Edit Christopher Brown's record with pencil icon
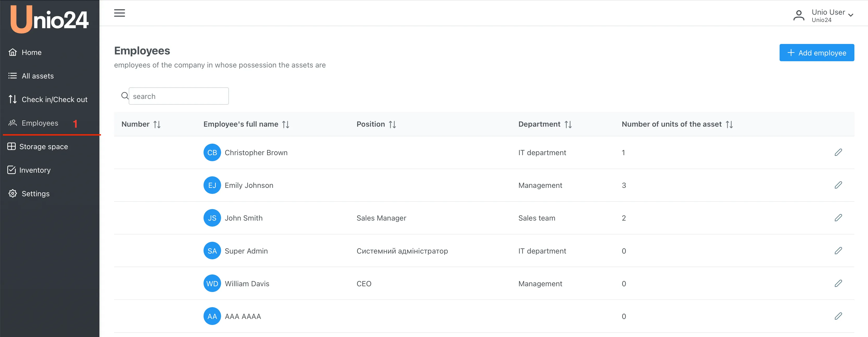This screenshot has width=868, height=337. [x=838, y=152]
